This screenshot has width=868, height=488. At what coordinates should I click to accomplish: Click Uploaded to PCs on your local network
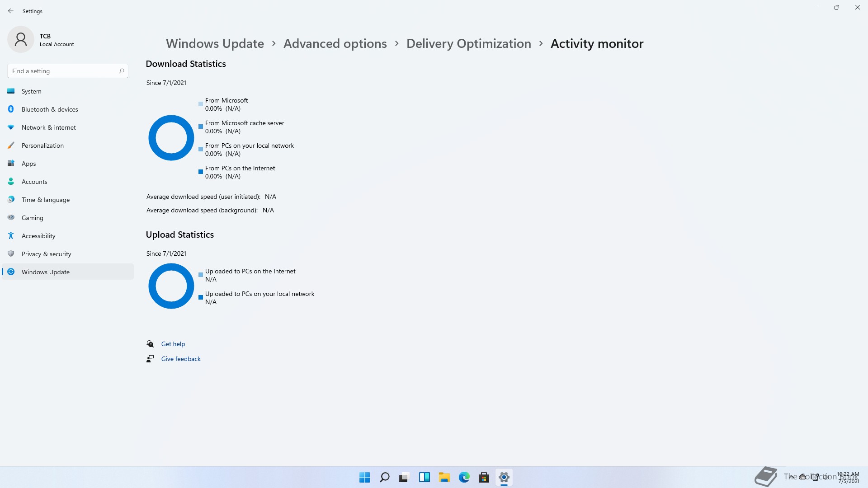coord(260,294)
